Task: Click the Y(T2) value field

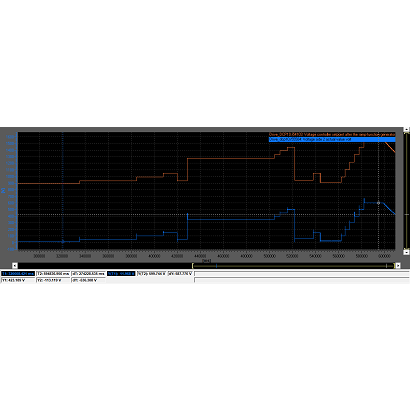Action: click(152, 274)
